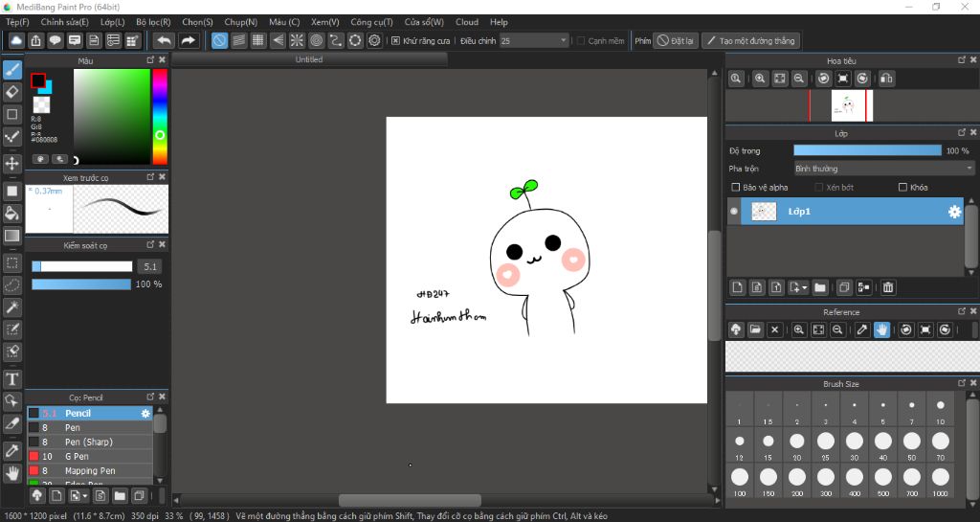Image resolution: width=980 pixels, height=522 pixels.
Task: Delete layer using trash icon
Action: pos(888,287)
